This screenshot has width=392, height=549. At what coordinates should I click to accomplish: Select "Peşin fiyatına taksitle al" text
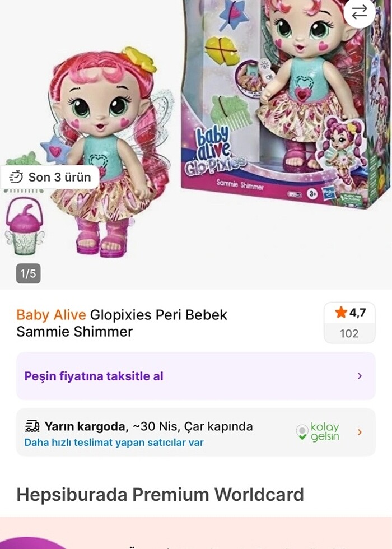94,376
